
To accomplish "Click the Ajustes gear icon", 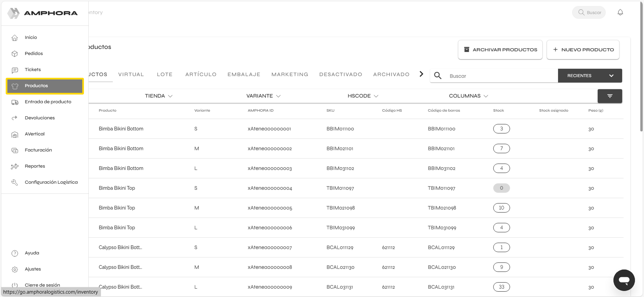I will pos(15,270).
